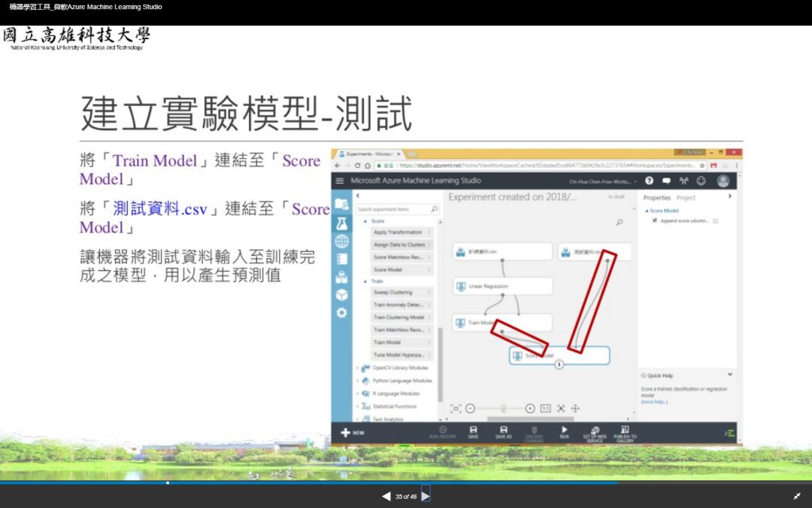Select the Sweep Clustering module
The height and width of the screenshot is (508, 812).
(x=401, y=292)
